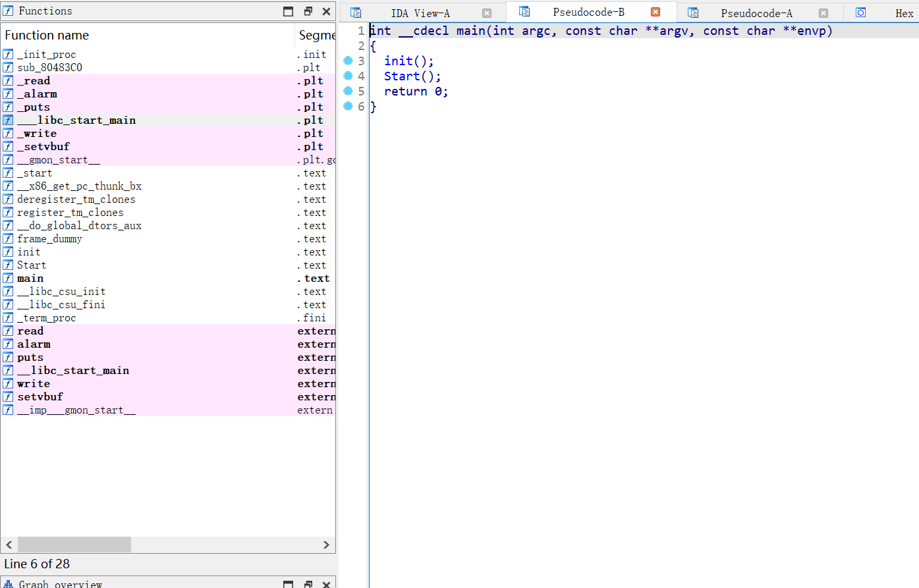Toggle the breakpoint dot on line 5
919x588 pixels.
point(348,91)
